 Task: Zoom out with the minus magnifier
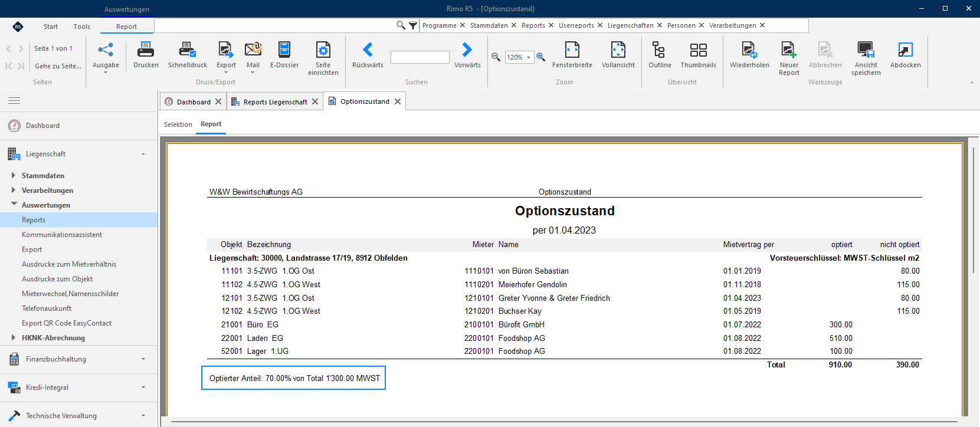[x=496, y=57]
